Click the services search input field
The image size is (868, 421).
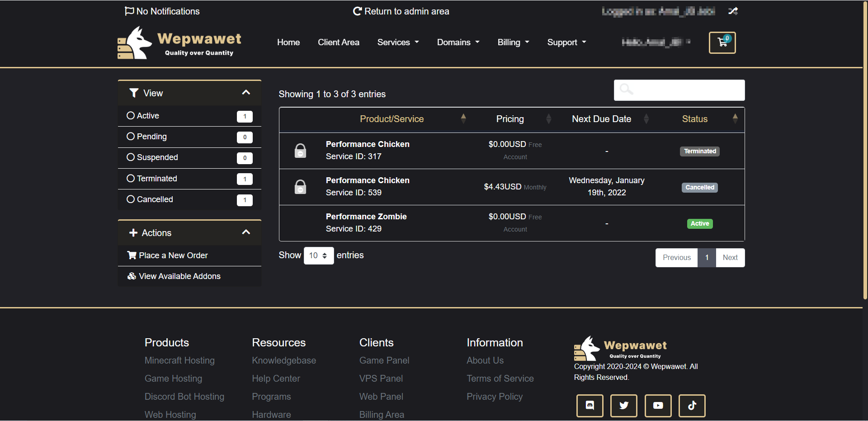679,90
